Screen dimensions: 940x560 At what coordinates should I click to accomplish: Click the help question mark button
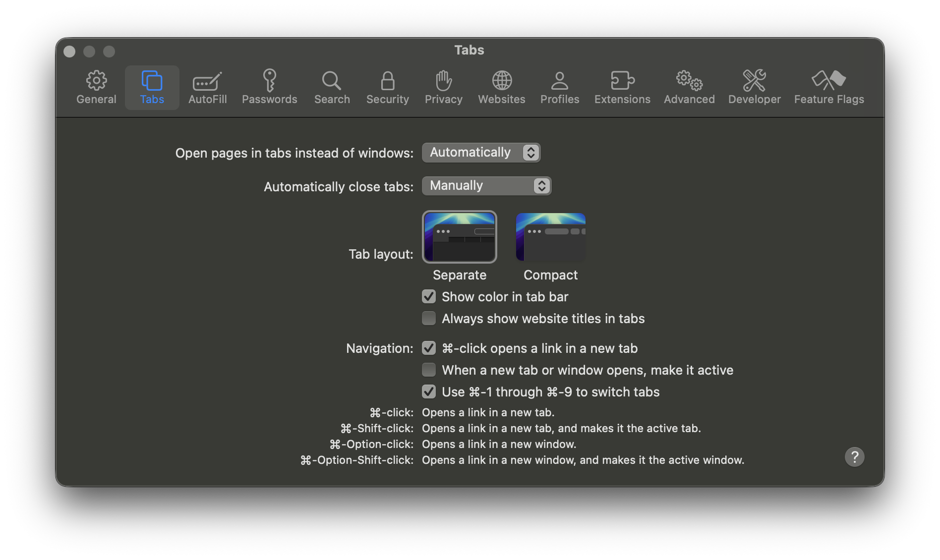855,456
